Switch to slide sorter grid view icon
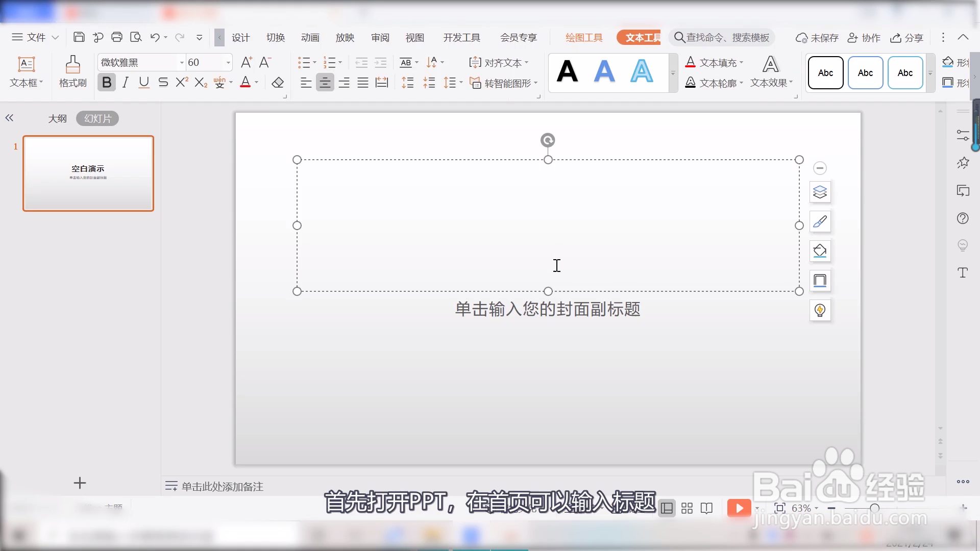This screenshot has width=980, height=551. (x=687, y=508)
